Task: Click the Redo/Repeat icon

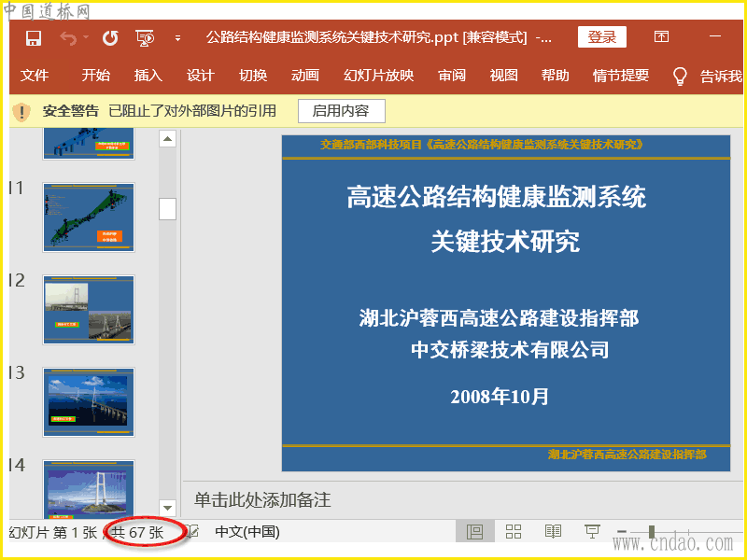Action: click(x=110, y=37)
